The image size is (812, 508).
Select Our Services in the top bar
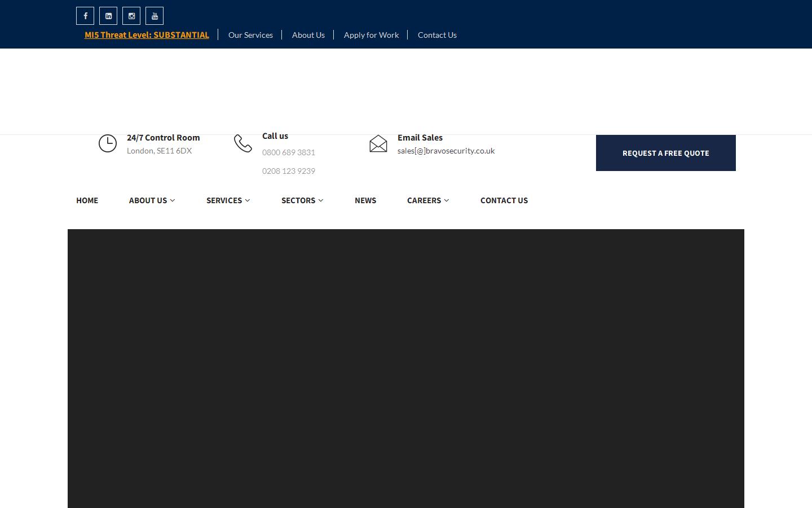250,34
